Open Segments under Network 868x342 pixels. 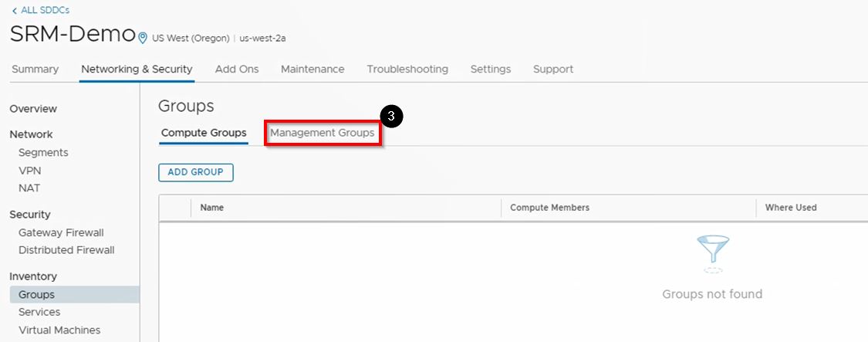click(x=43, y=153)
